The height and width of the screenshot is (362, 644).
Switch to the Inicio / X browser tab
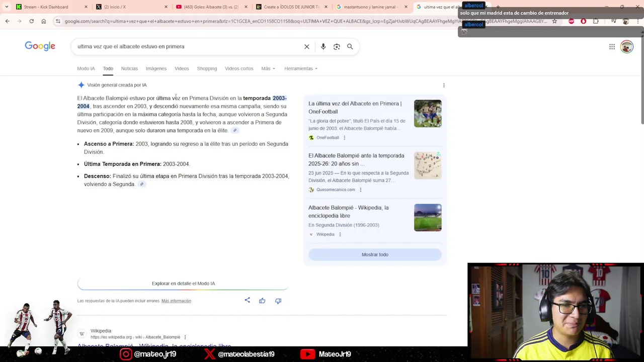point(131,7)
